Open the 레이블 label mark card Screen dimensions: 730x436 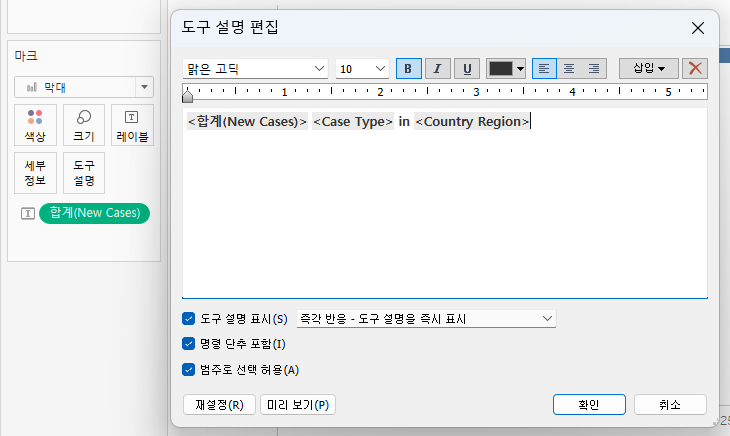[132, 125]
